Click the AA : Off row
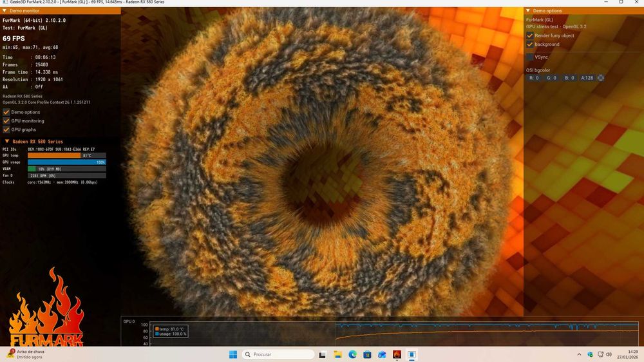This screenshot has width=644, height=362. tap(23, 87)
